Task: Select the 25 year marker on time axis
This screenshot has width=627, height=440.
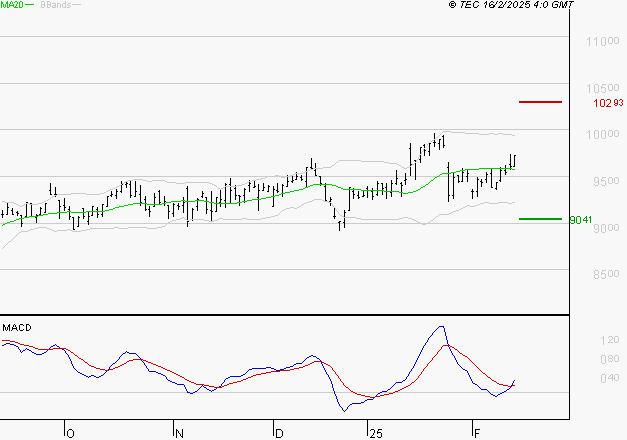Action: point(374,433)
